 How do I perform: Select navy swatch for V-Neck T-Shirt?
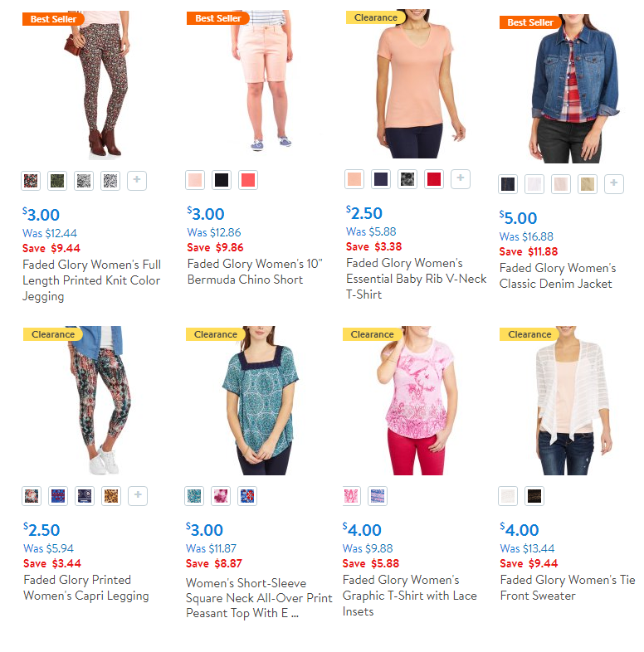[x=381, y=179]
